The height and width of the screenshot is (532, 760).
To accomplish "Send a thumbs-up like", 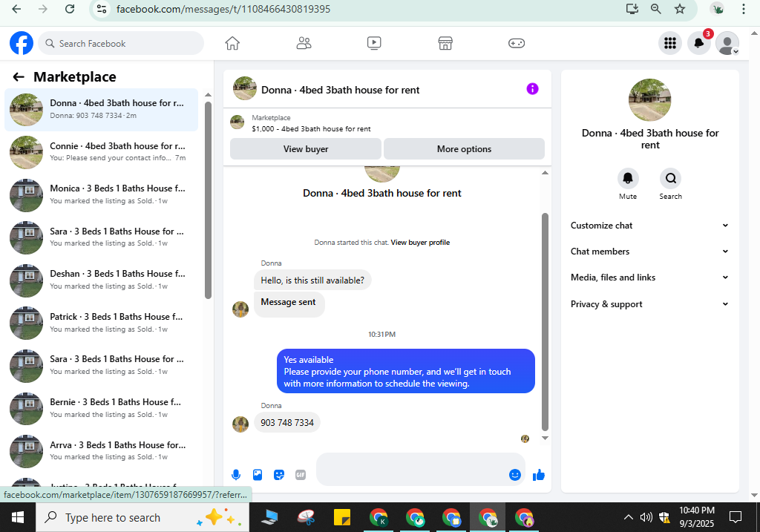I will 539,475.
